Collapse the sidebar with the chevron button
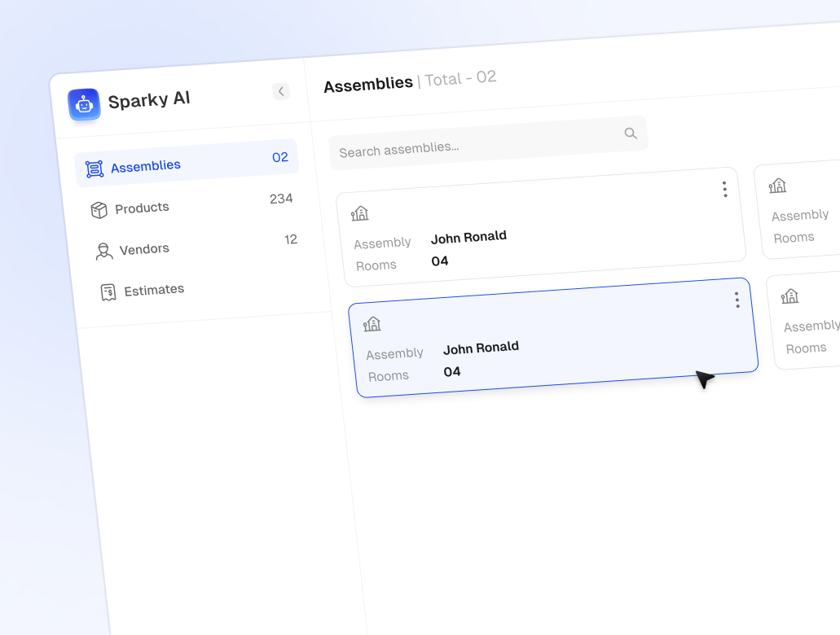Screen dimensions: 840x635 281,91
